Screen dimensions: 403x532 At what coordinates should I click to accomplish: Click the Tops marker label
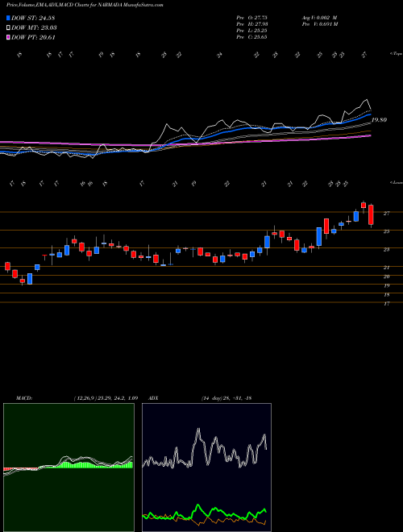pos(396,54)
